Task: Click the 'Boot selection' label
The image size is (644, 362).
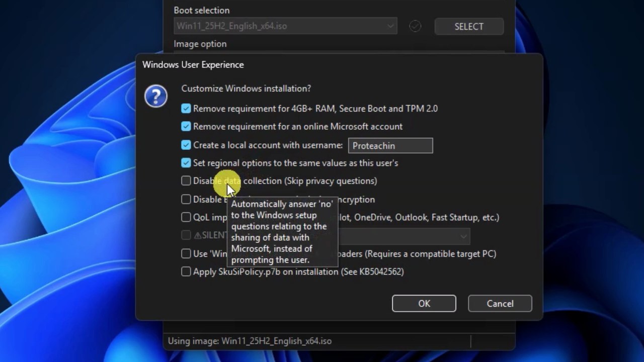Action: (x=202, y=10)
